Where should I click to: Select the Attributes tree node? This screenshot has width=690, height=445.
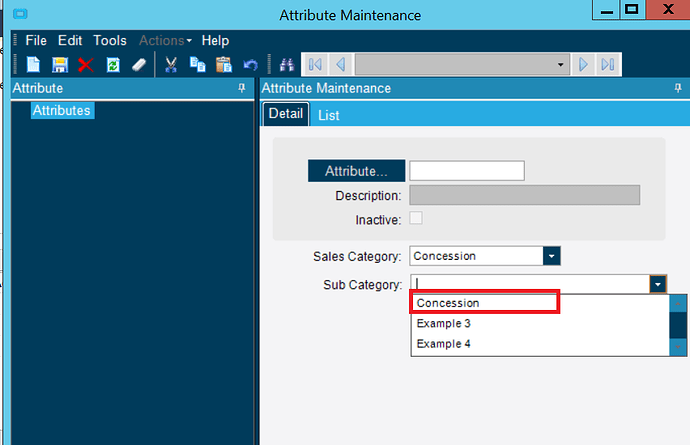tap(62, 110)
